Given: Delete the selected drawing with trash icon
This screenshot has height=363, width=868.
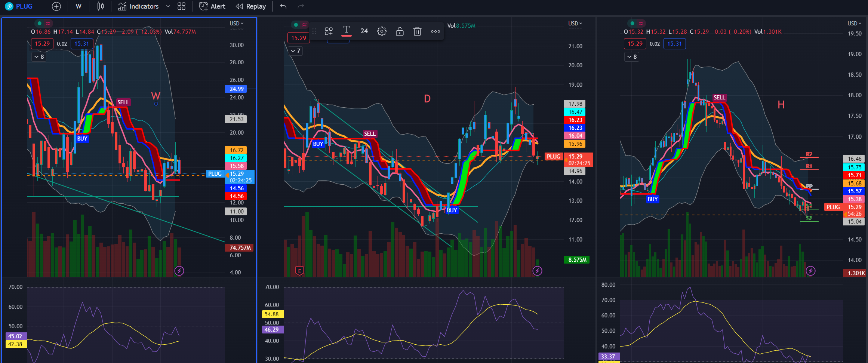Looking at the screenshot, I should click(x=417, y=31).
